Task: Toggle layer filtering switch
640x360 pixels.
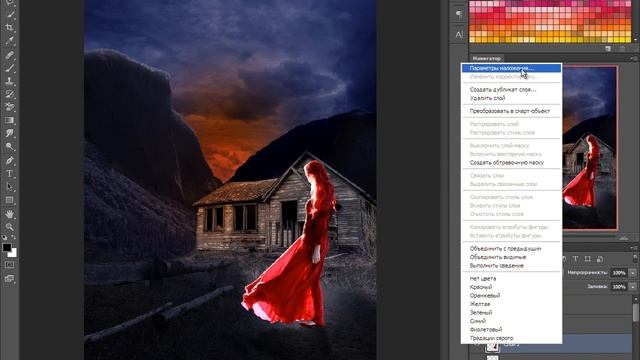Action: point(635,258)
